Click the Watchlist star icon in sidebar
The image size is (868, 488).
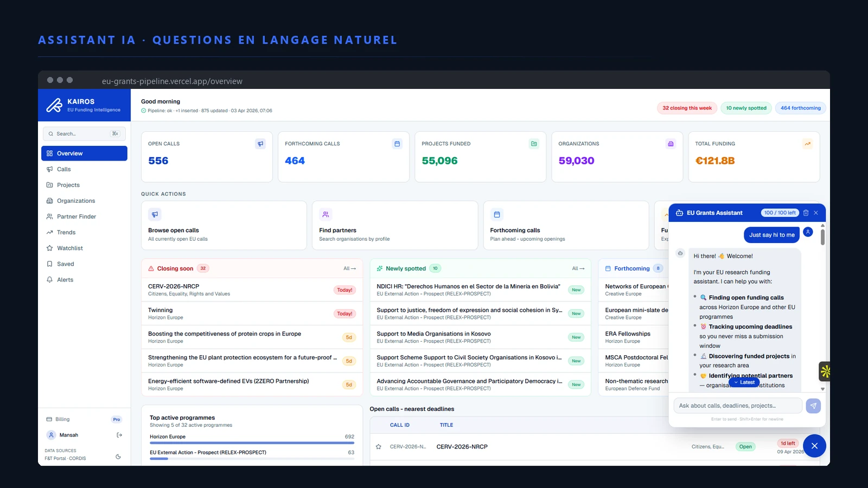pyautogui.click(x=49, y=248)
